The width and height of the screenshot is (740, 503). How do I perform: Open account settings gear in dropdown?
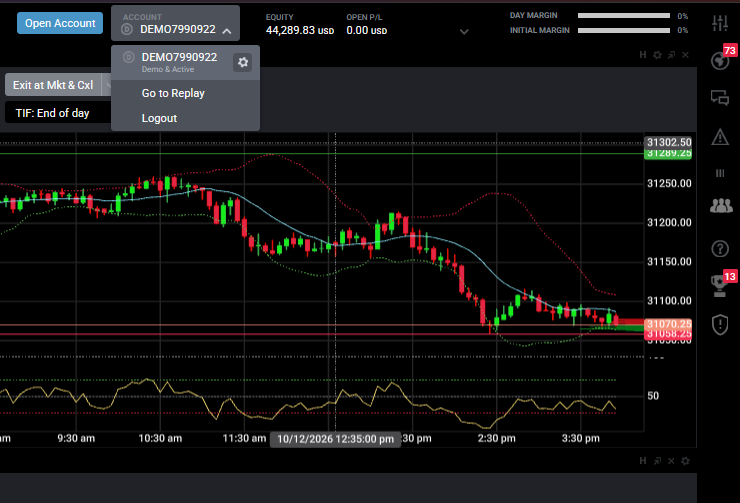(x=243, y=62)
